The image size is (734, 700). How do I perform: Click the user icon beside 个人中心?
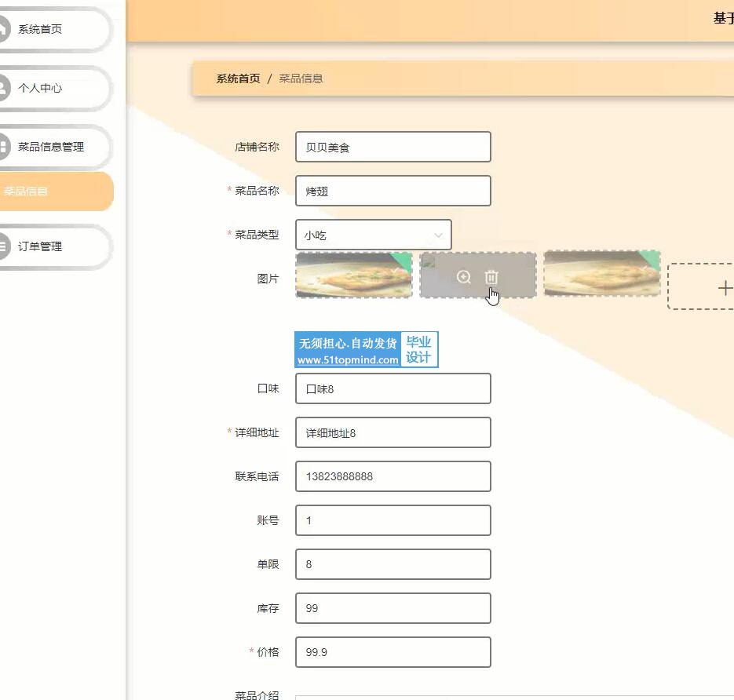3,88
